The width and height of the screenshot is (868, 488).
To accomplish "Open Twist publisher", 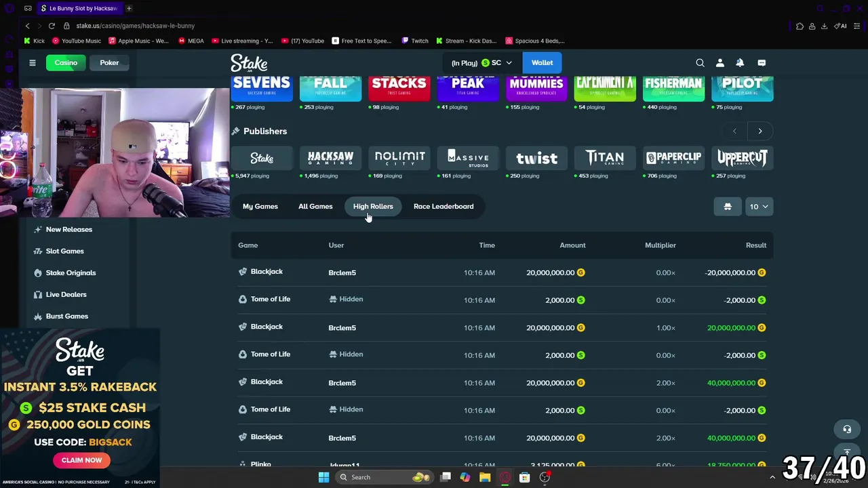I will 536,158.
